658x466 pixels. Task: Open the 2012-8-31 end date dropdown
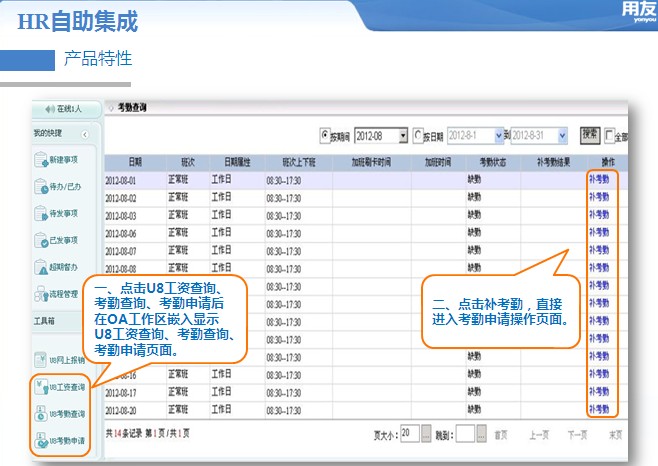coord(562,136)
